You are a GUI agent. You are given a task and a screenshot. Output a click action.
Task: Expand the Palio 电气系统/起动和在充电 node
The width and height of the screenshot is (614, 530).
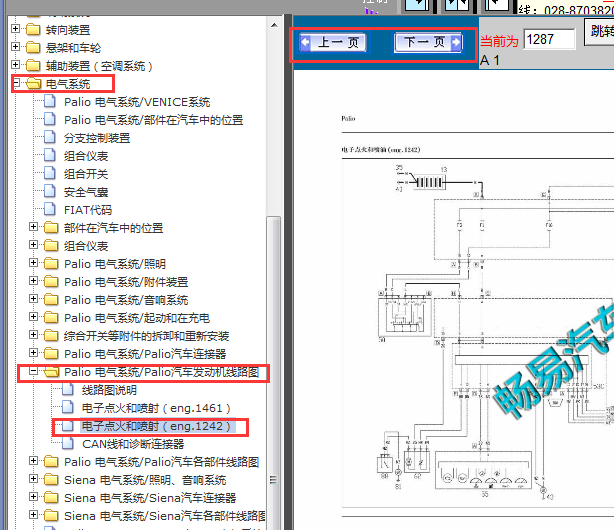coord(33,317)
